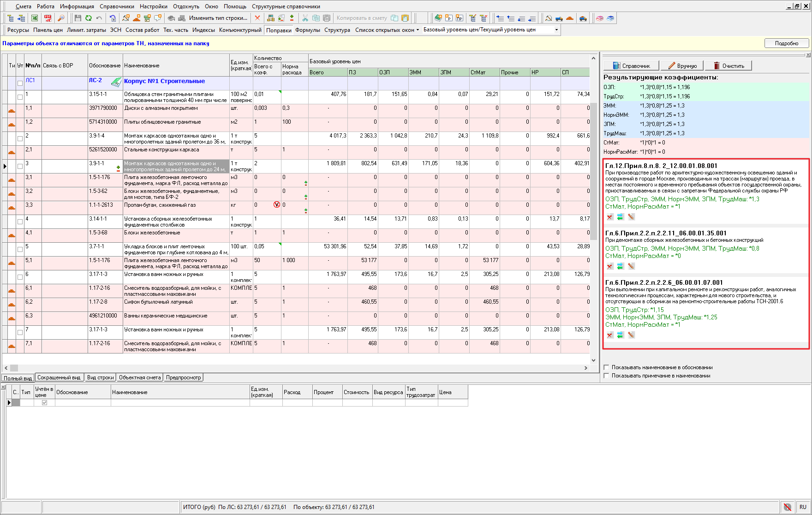This screenshot has height=515, width=812.
Task: Enable Показывать примечание в наименовании checkbox
Action: pos(606,376)
